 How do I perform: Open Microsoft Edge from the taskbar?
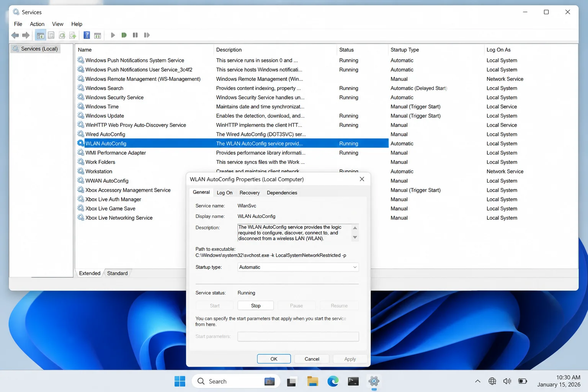[x=333, y=381]
